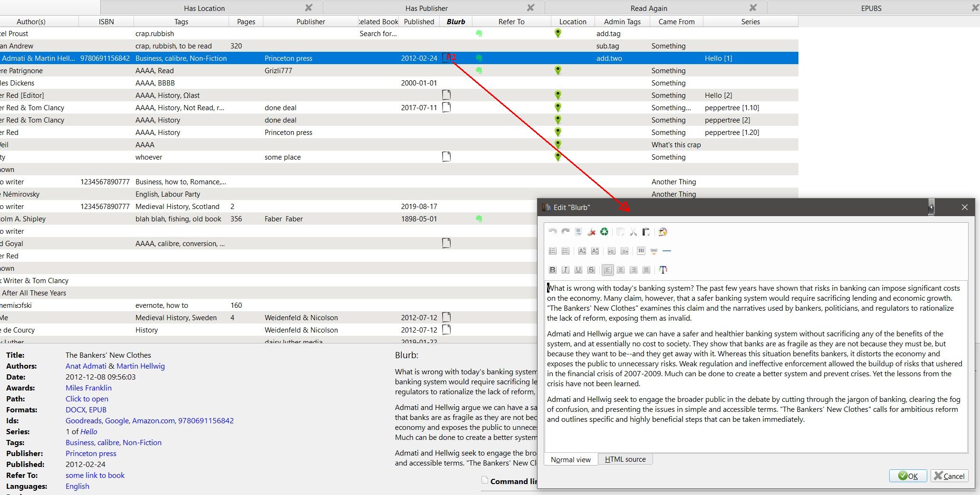Click the 'What's this crap' Came From cell
The image size is (980, 495).
[x=676, y=144]
